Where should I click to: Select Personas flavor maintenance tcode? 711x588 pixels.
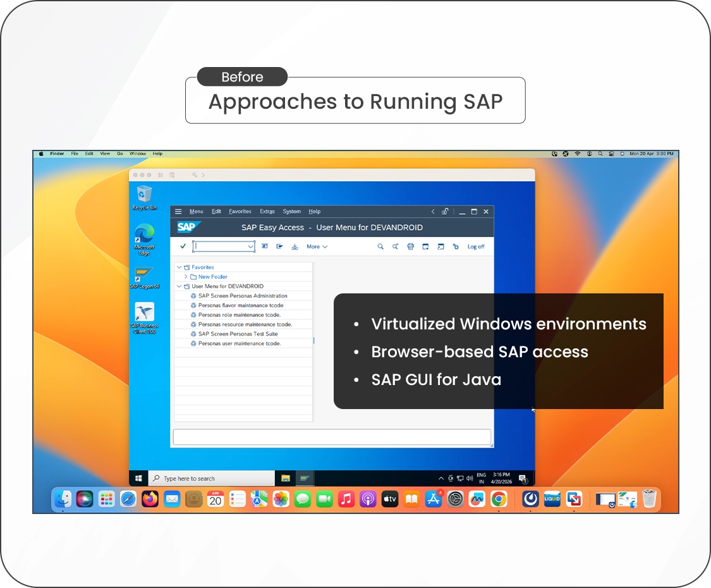pyautogui.click(x=241, y=305)
